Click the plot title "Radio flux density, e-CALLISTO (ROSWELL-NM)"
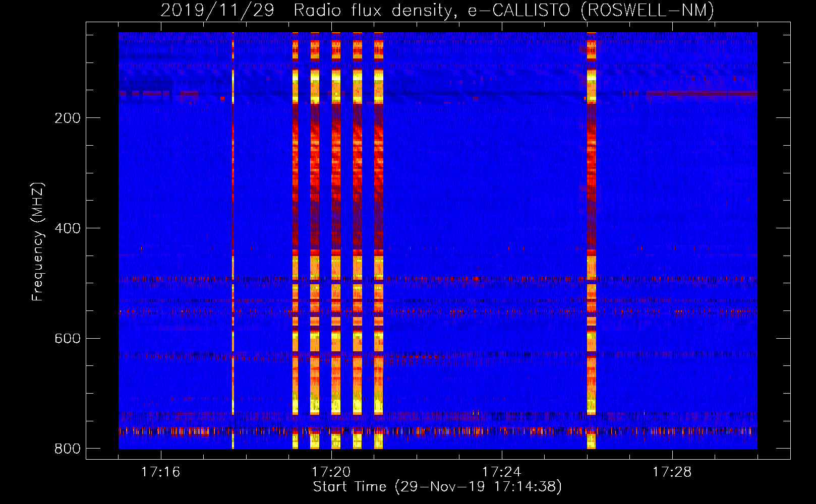 503,11
